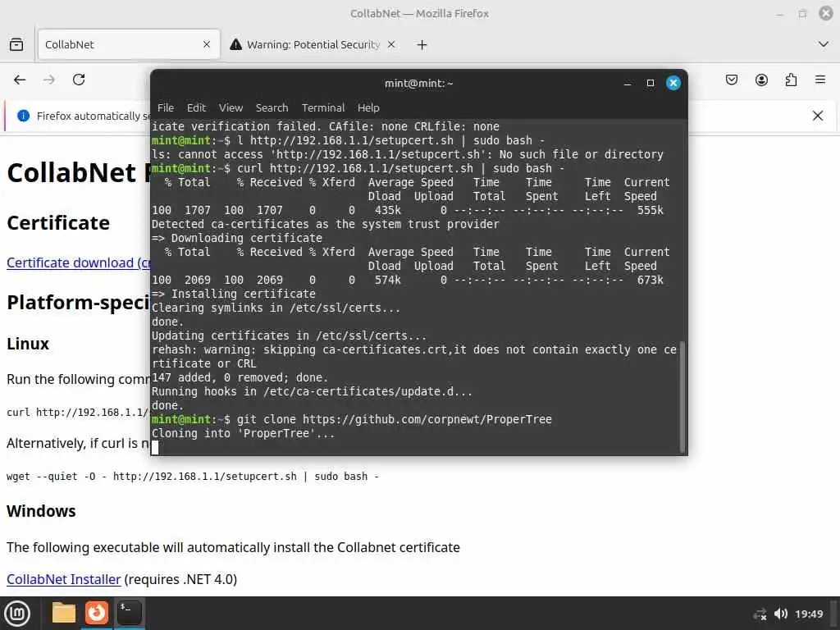840x630 pixels.
Task: Open the Linux Mint start menu
Action: pyautogui.click(x=17, y=614)
